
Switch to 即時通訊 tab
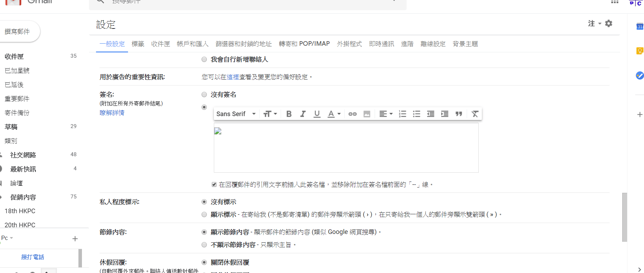click(x=382, y=44)
